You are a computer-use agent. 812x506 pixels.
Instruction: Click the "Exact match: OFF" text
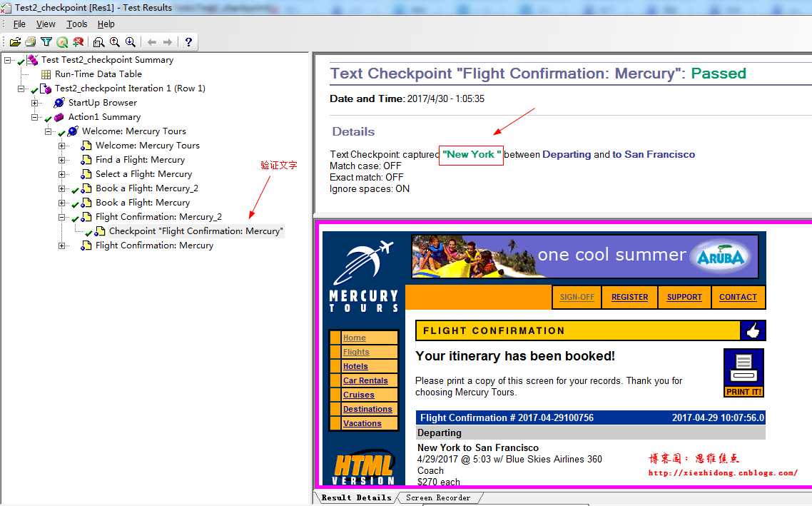366,177
